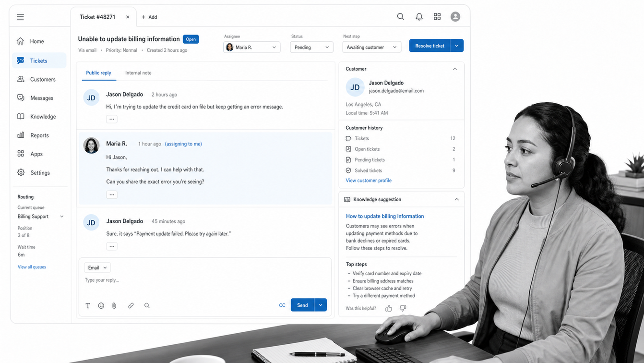Viewport: 644px width, 363px height.
Task: Close the Ticket #48271 tab
Action: tap(128, 17)
